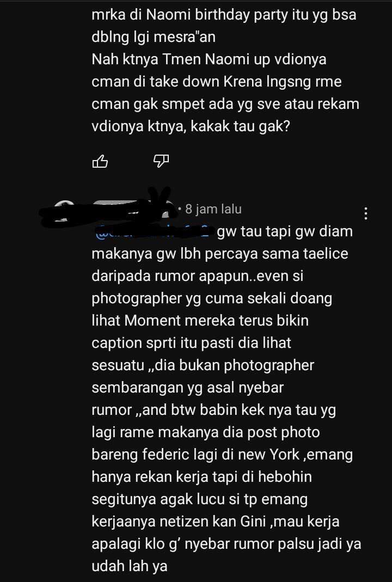Viewport: 392px width, 582px height.
Task: Click the line "sembarangan yg asal nyebar"
Action: click(187, 388)
